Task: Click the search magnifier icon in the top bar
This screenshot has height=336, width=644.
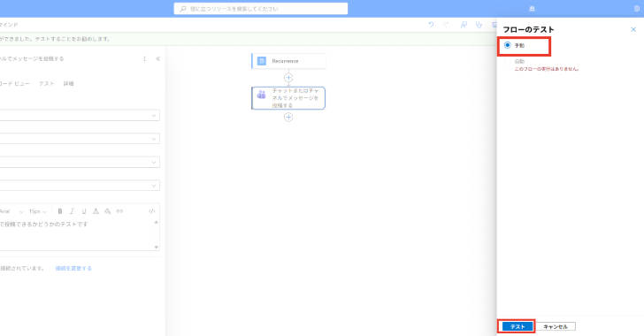Action: [x=183, y=9]
